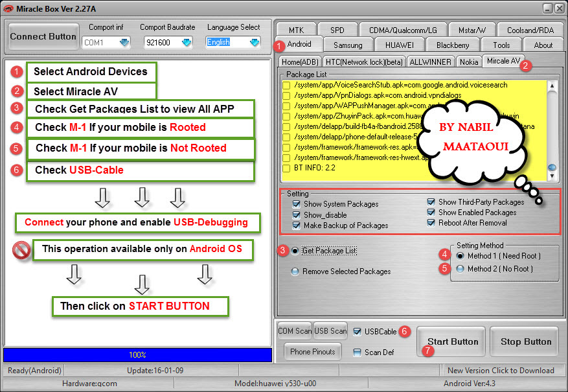Select the Android tab
The height and width of the screenshot is (392, 568).
299,44
